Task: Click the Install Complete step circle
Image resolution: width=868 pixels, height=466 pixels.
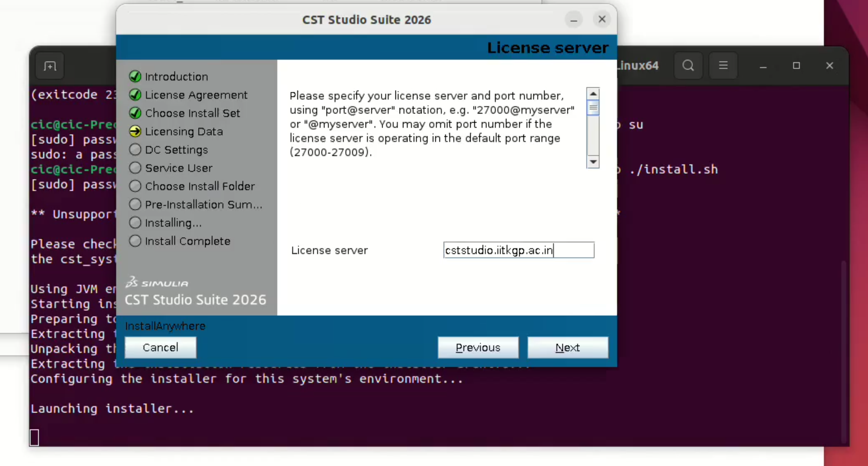Action: point(135,241)
